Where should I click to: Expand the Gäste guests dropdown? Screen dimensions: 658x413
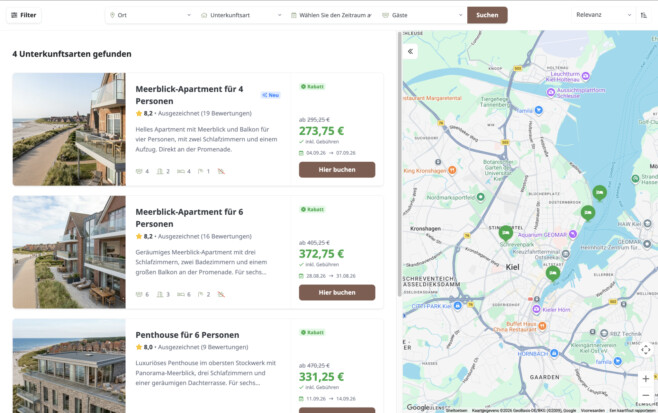click(422, 15)
